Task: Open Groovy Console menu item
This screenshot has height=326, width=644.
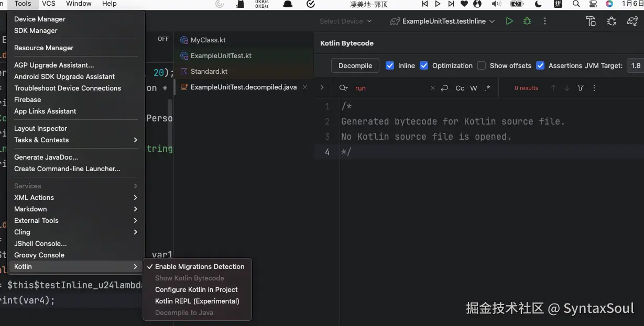Action: 75,255
